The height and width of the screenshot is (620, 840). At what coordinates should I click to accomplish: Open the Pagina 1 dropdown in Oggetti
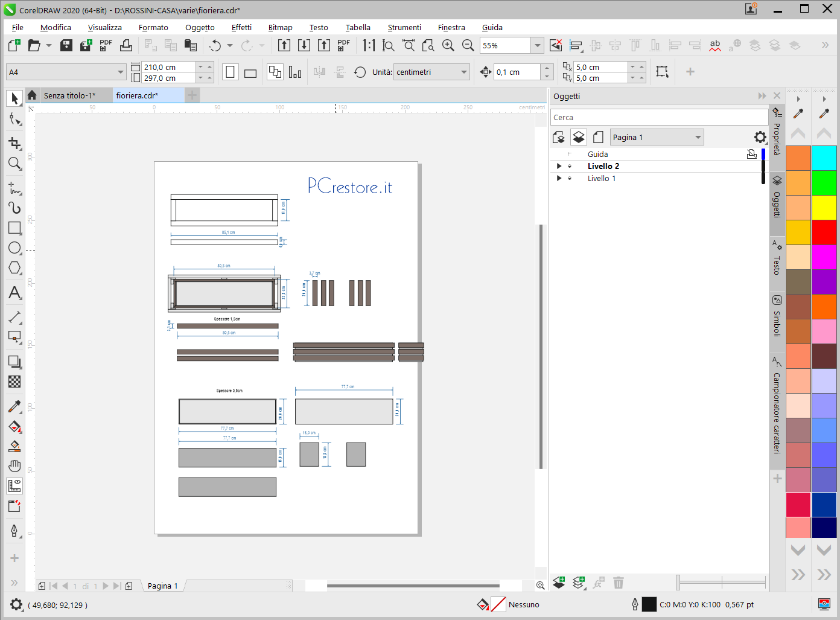[698, 137]
